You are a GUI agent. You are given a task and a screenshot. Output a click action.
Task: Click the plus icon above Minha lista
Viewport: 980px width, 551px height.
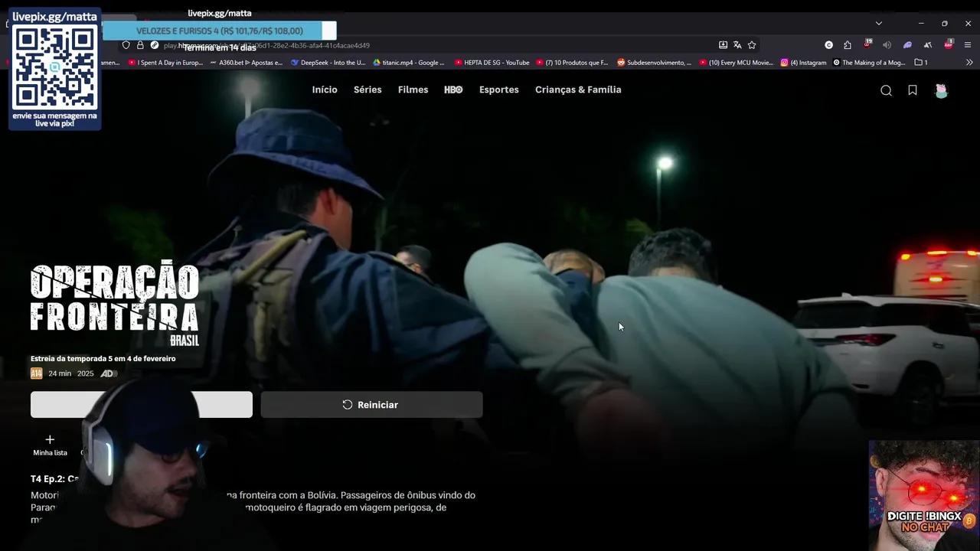point(50,439)
